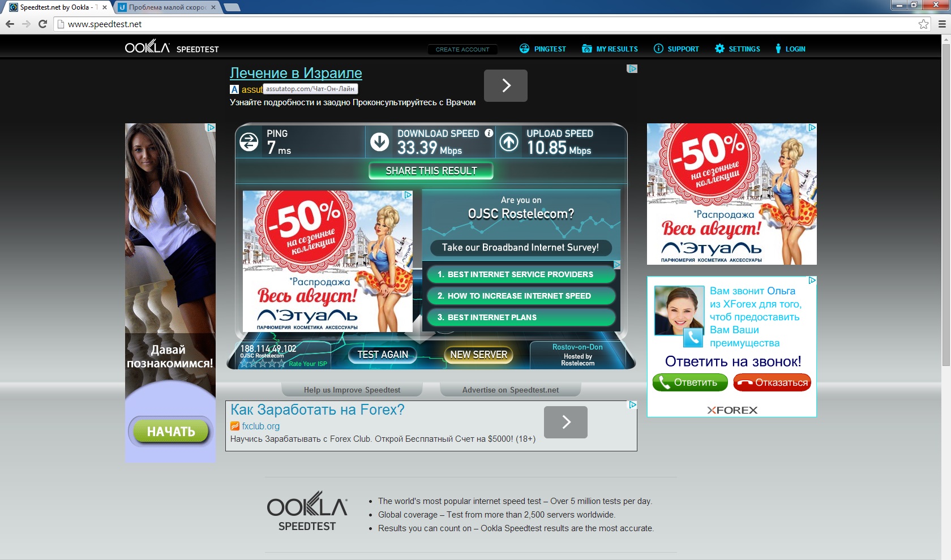Click the TEST AGAIN button
Viewport: 951px width, 560px height.
tap(383, 355)
